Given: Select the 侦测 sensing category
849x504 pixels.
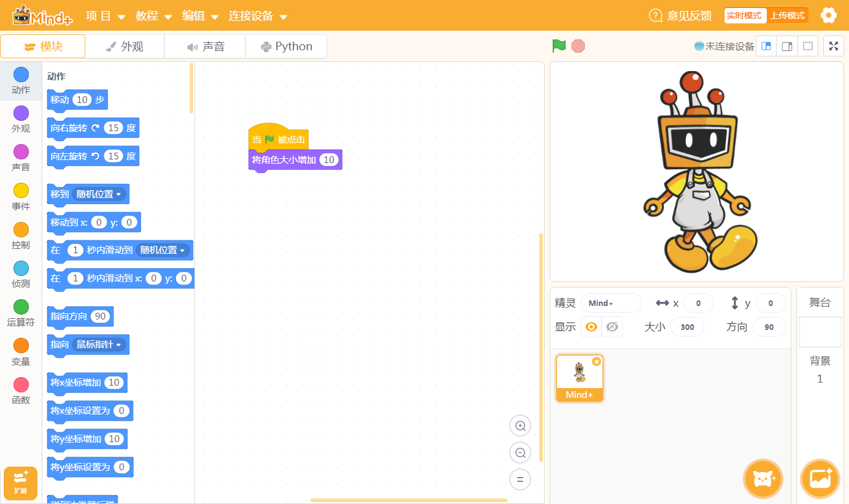Looking at the screenshot, I should pyautogui.click(x=21, y=275).
